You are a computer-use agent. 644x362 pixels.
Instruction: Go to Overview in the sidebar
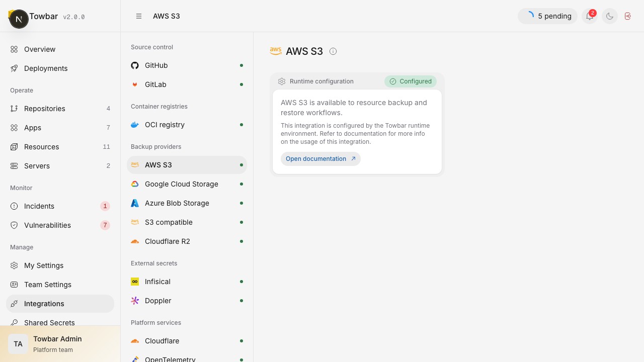[60, 49]
